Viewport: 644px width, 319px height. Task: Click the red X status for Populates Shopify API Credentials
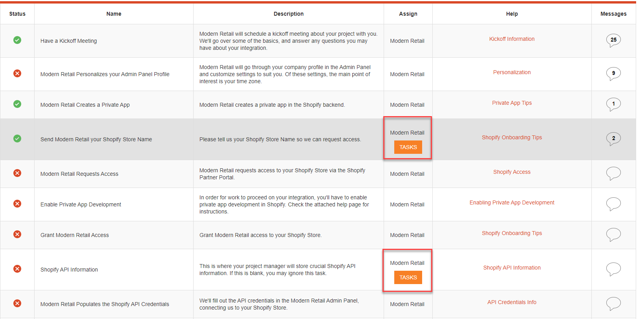[x=17, y=303]
